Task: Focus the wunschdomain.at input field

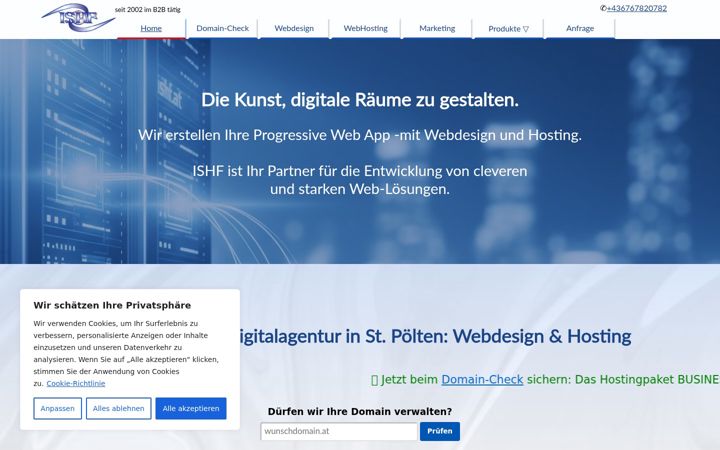Action: coord(339,432)
